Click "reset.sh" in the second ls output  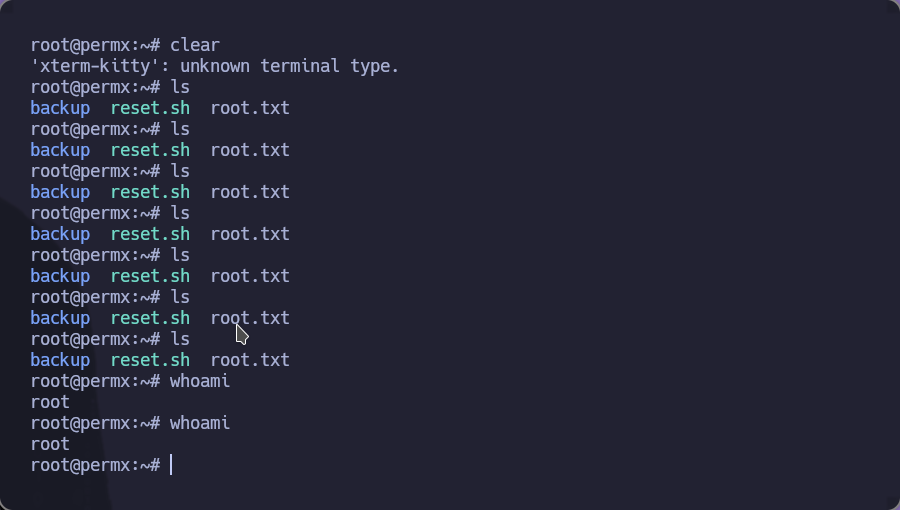(150, 150)
